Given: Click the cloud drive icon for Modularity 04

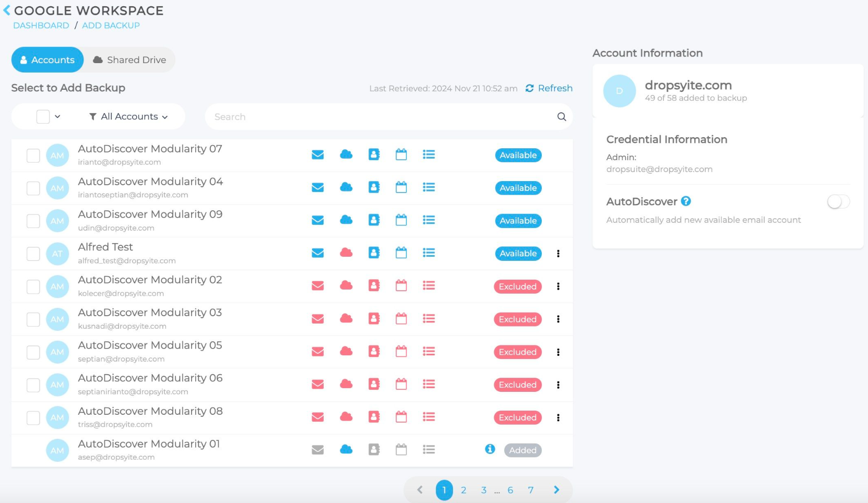Looking at the screenshot, I should [x=346, y=187].
